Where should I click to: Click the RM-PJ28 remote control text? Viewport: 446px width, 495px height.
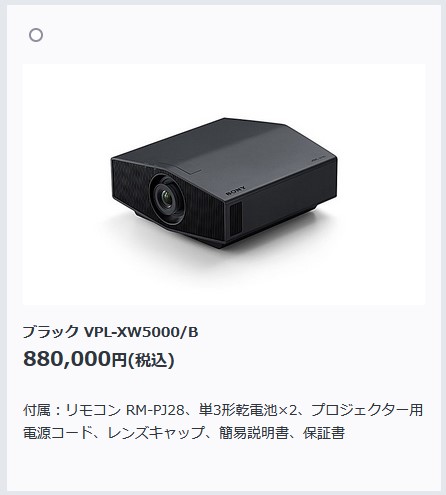pos(155,410)
